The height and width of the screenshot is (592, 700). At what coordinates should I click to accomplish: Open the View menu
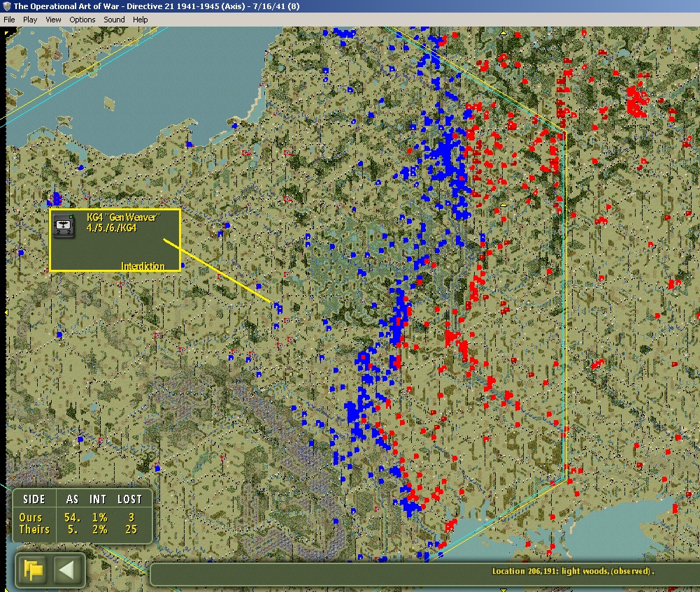coord(53,20)
